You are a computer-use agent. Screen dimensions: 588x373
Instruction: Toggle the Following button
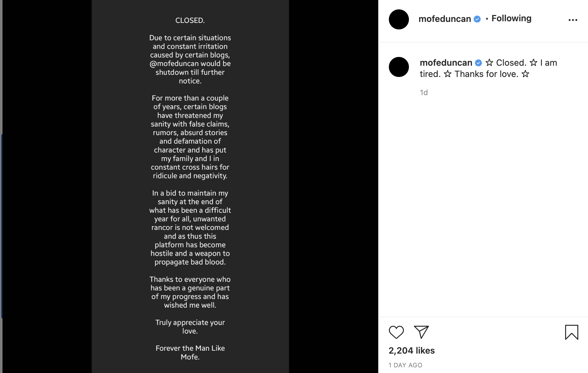511,18
